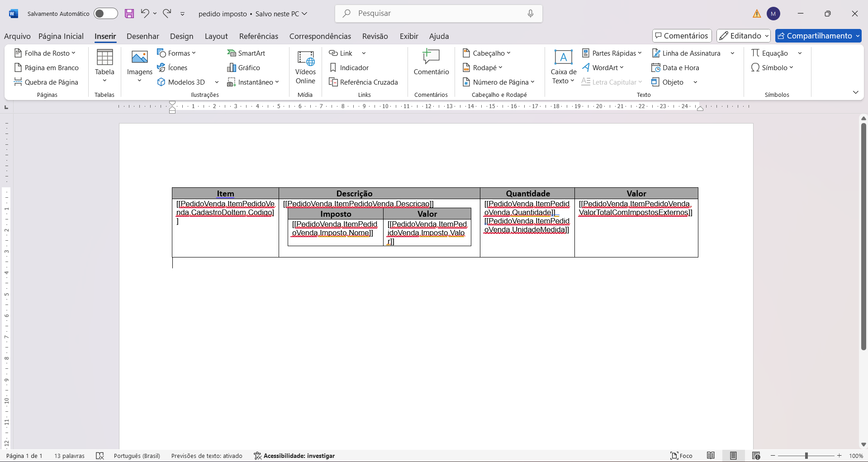868x462 pixels.
Task: Open the Editando mode dropdown
Action: click(x=743, y=36)
